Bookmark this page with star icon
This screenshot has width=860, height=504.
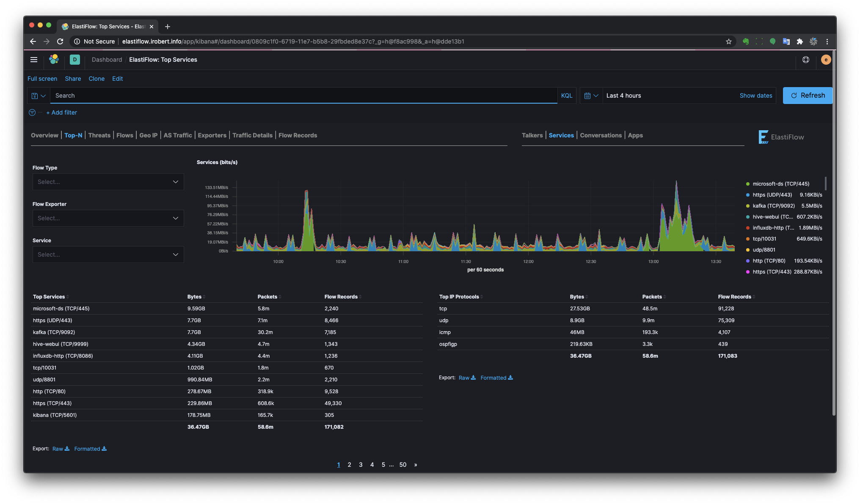point(729,41)
